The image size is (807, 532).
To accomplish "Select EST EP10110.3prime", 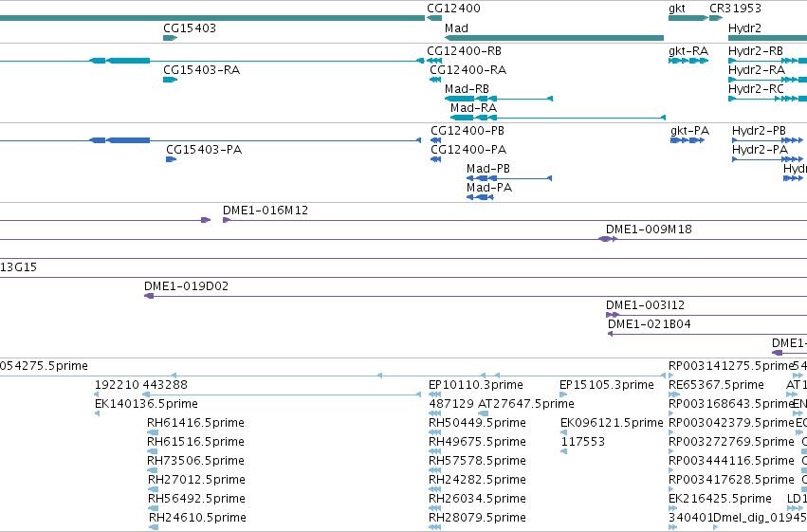I will 476,385.
